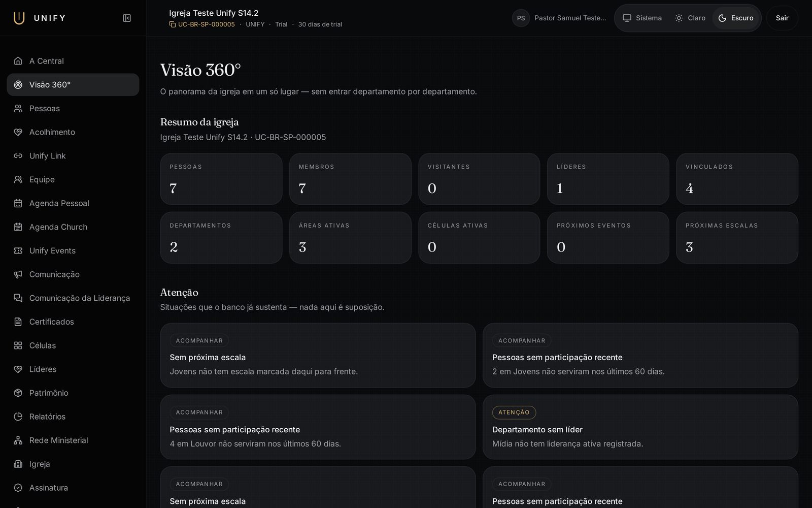Collapse the sidebar with the panel icon

tap(127, 18)
